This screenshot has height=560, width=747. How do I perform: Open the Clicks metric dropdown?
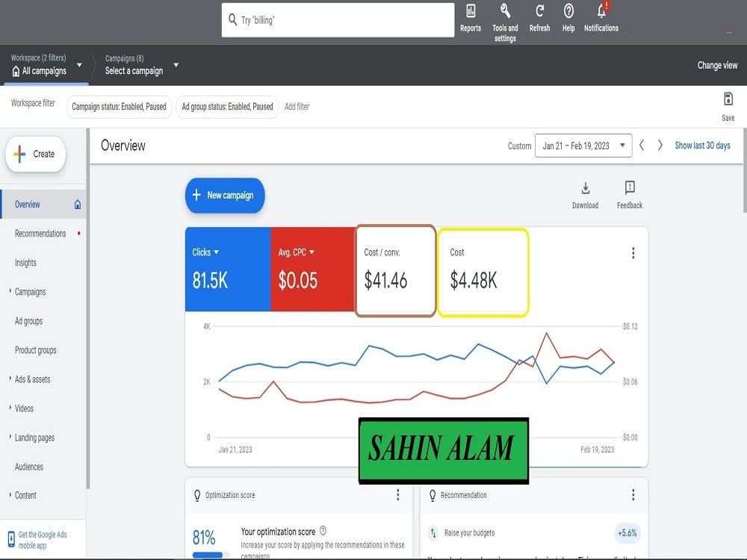[x=217, y=252]
